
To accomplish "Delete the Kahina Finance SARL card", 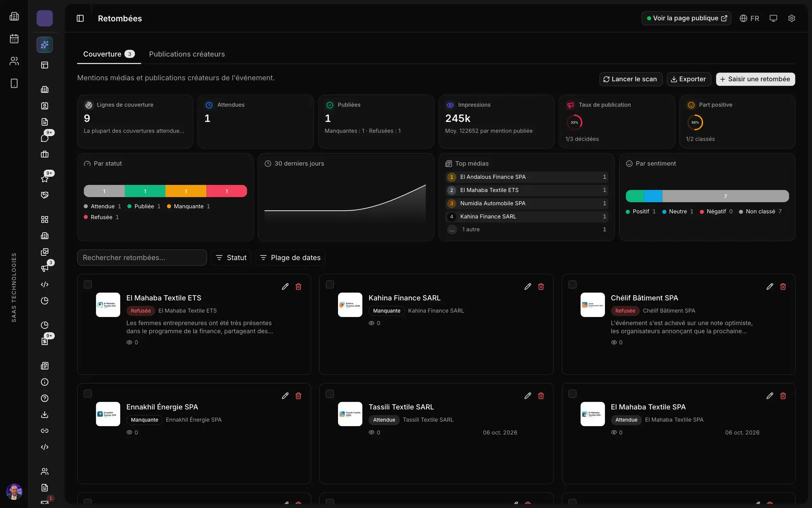I will tap(541, 287).
